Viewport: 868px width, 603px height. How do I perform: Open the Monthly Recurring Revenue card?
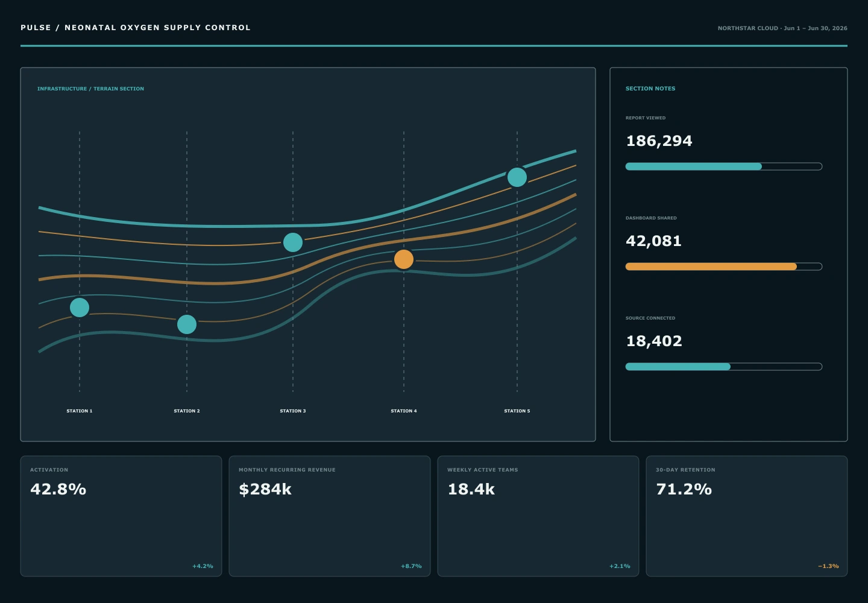click(330, 516)
